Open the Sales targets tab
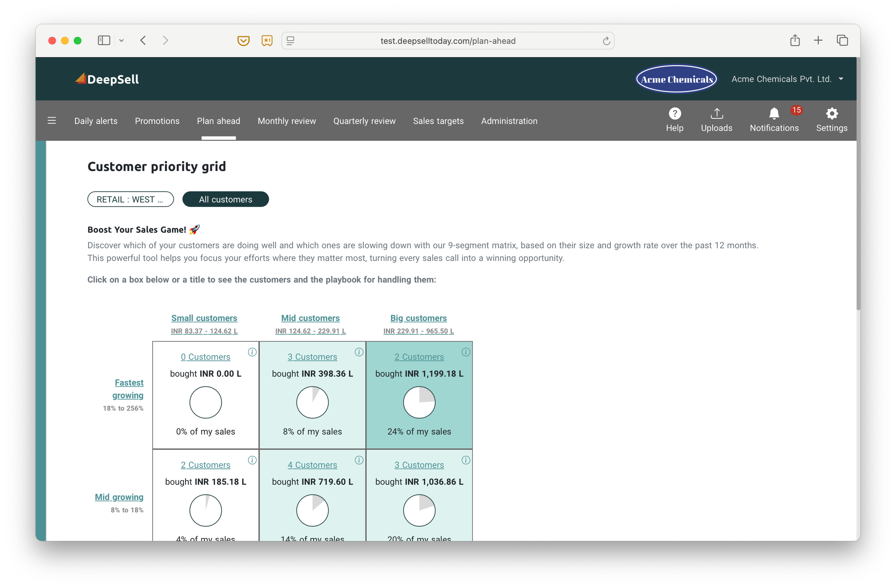Image resolution: width=896 pixels, height=588 pixels. (438, 121)
